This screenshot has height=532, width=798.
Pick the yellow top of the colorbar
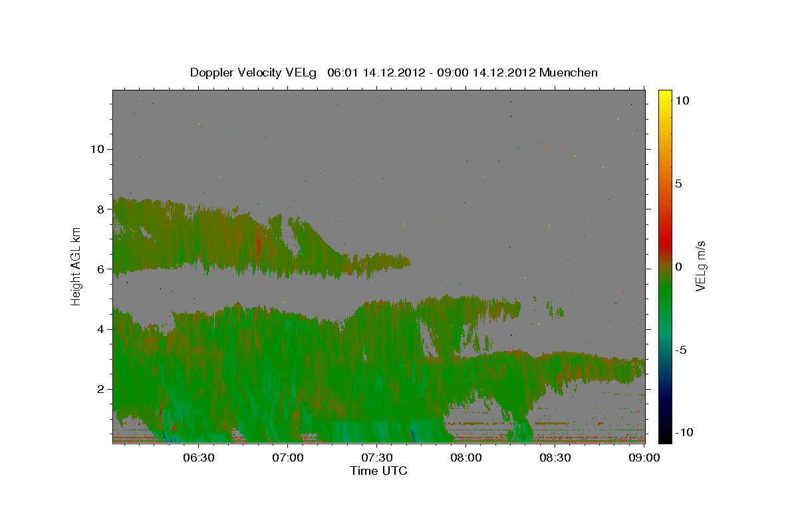coord(664,94)
